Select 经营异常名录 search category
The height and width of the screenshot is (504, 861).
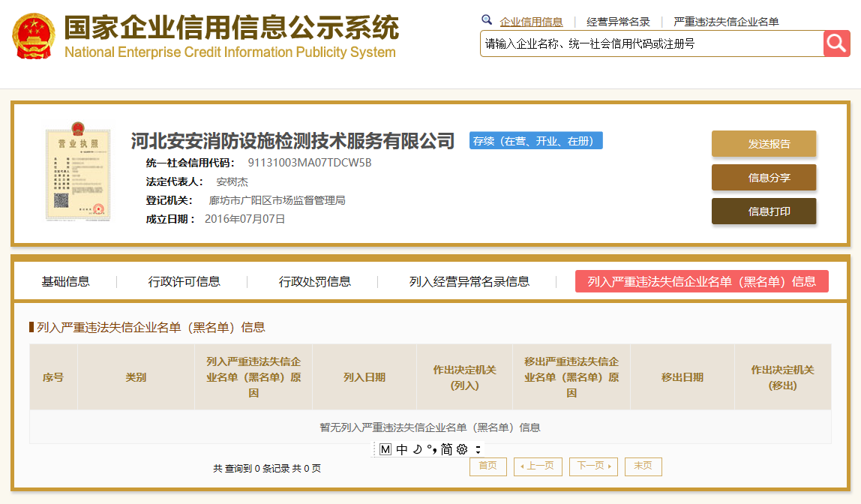click(x=618, y=22)
